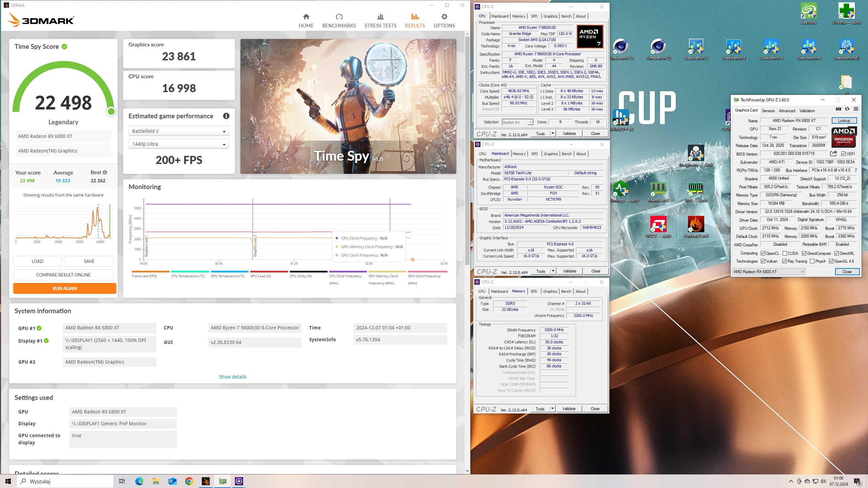Click the SAVE result button

(89, 261)
